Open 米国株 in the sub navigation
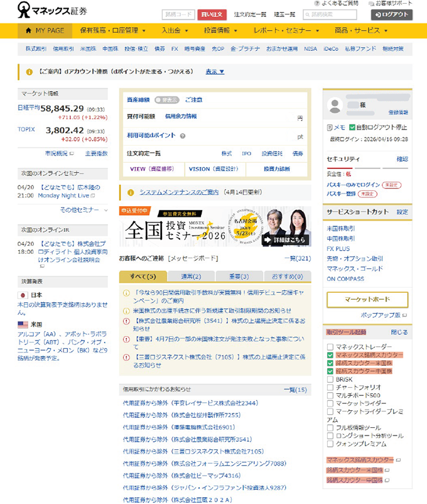This screenshot has width=427, height=504. pos(88,49)
